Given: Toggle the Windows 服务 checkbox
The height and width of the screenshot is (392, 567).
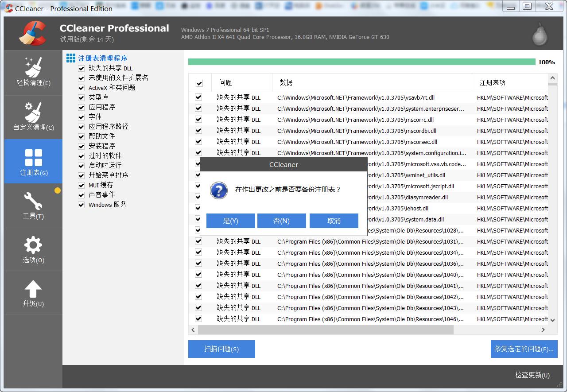Looking at the screenshot, I should (x=82, y=205).
